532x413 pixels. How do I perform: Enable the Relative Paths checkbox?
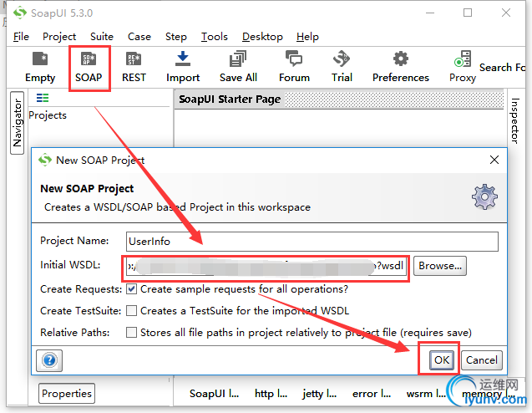[x=132, y=332]
